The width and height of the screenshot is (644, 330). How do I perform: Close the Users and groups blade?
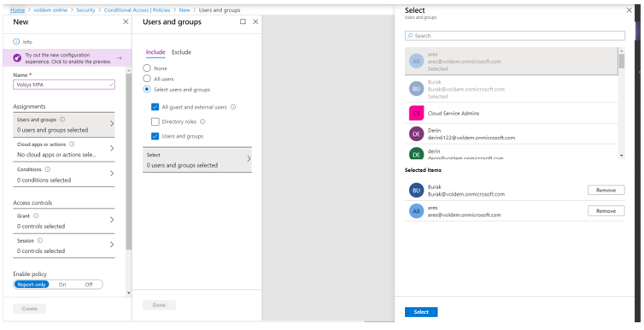pos(255,21)
